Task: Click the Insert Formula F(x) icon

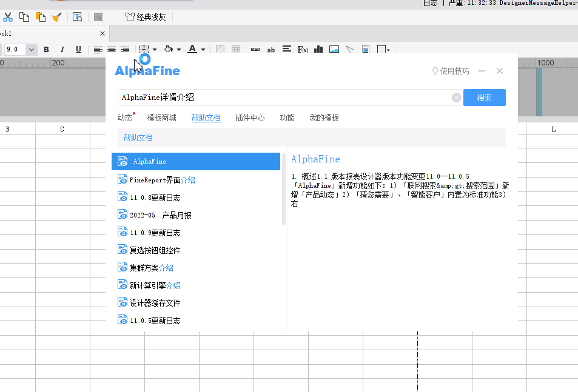Action: click(303, 50)
